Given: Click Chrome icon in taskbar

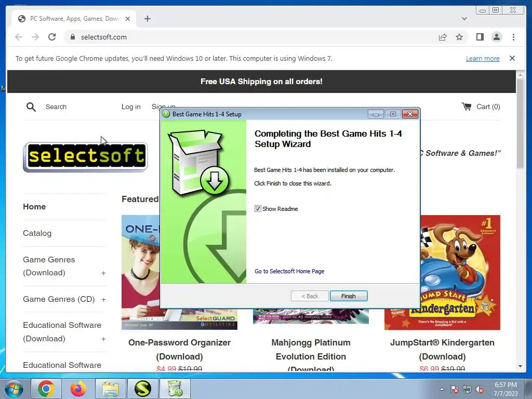Looking at the screenshot, I should 46,389.
